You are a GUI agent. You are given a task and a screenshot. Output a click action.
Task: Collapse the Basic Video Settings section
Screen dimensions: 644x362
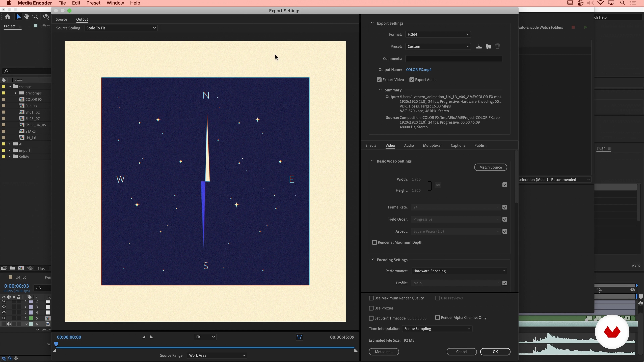pyautogui.click(x=372, y=161)
